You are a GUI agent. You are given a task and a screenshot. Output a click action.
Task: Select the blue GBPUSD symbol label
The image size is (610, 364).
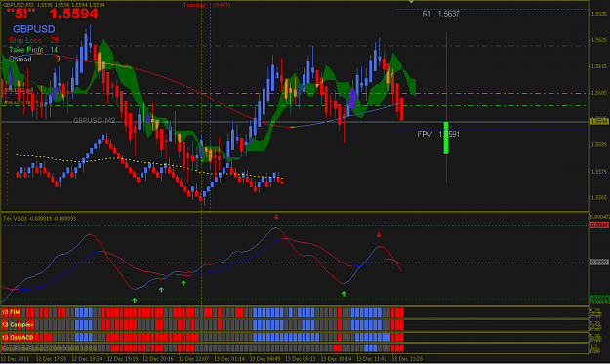tap(34, 29)
